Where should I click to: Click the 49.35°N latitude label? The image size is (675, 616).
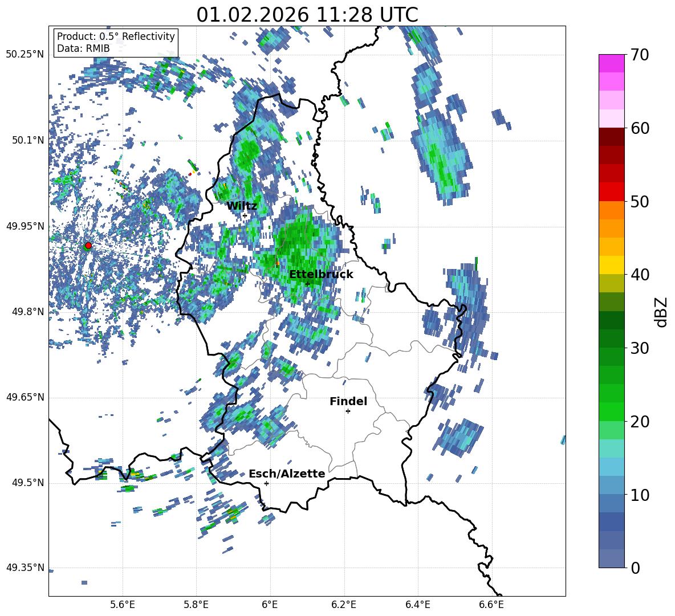(x=25, y=568)
